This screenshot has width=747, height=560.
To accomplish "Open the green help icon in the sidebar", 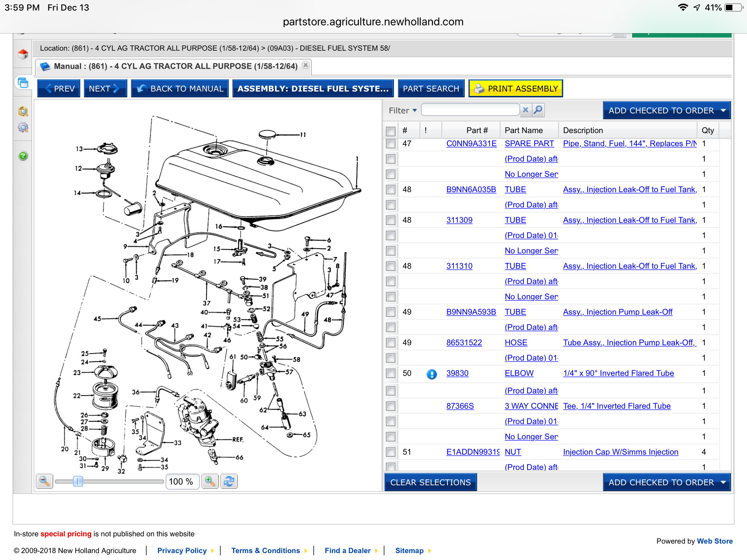I will [x=23, y=156].
